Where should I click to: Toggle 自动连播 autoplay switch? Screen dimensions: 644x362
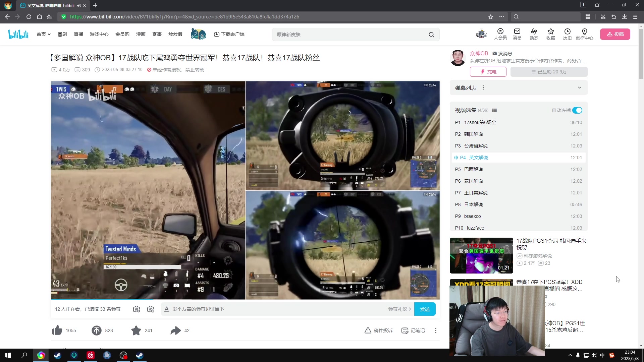click(x=577, y=110)
